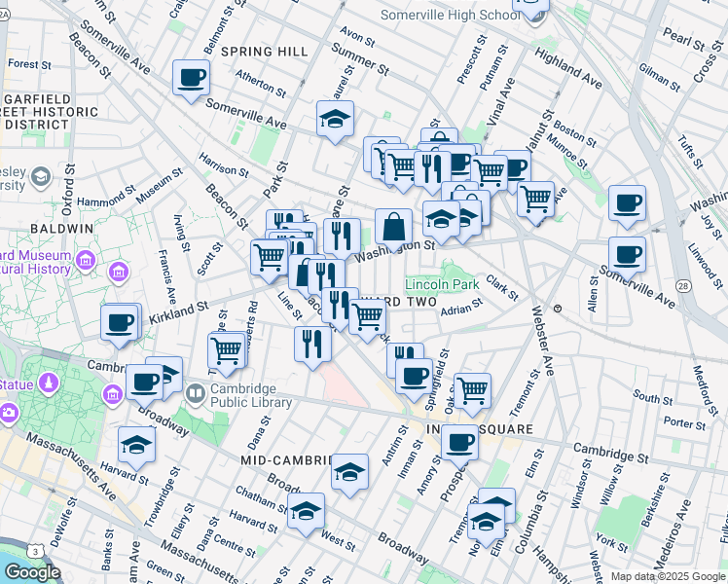Viewport: 728px width, 584px height.
Task: Click the purple museum pin near Broadway
Action: (112, 395)
